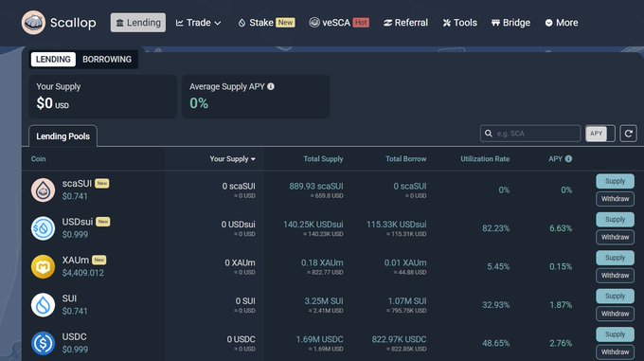Click the USDC coin icon

tap(44, 343)
